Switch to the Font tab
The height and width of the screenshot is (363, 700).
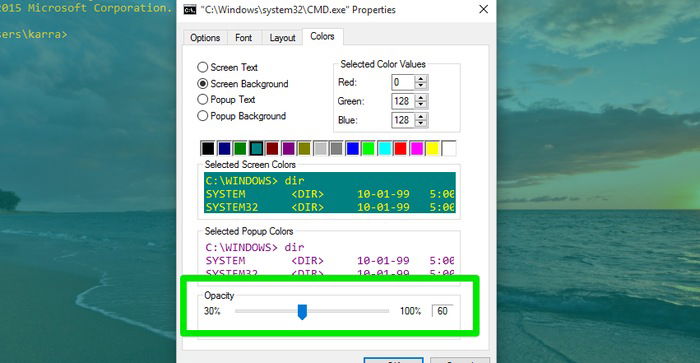[x=243, y=38]
